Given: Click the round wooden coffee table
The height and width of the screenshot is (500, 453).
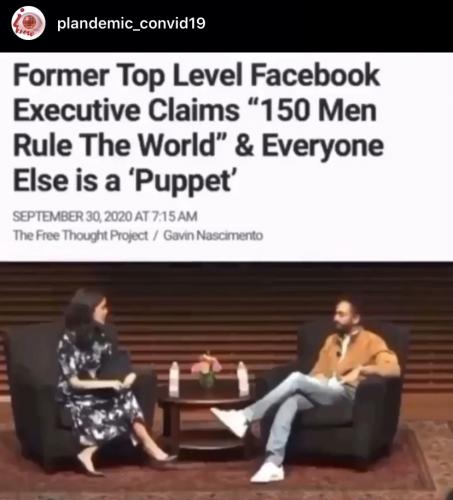Looking at the screenshot, I should pyautogui.click(x=204, y=423).
